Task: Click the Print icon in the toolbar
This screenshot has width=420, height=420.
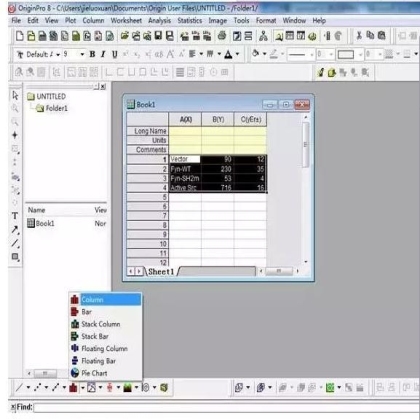Action: coord(222,36)
